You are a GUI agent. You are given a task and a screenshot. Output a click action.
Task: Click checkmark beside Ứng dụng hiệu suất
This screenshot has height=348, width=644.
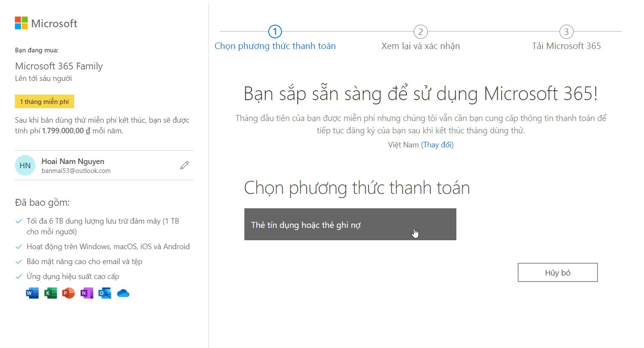click(19, 276)
